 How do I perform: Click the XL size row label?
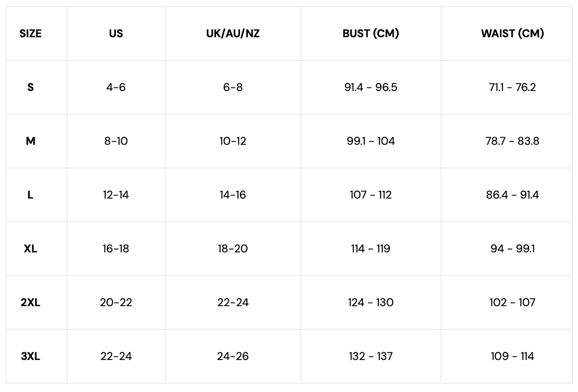click(30, 249)
